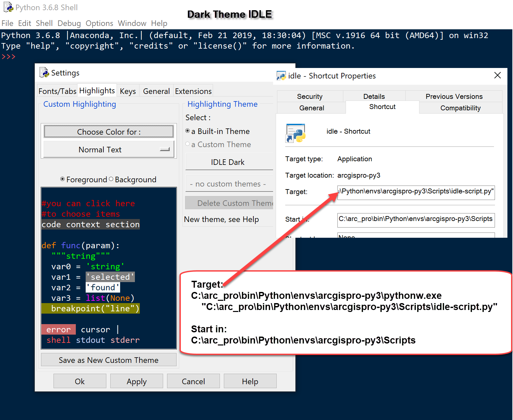Screen dimensions: 513x420
Task: Switch to the Fonts/Tabs tab
Action: pyautogui.click(x=57, y=91)
